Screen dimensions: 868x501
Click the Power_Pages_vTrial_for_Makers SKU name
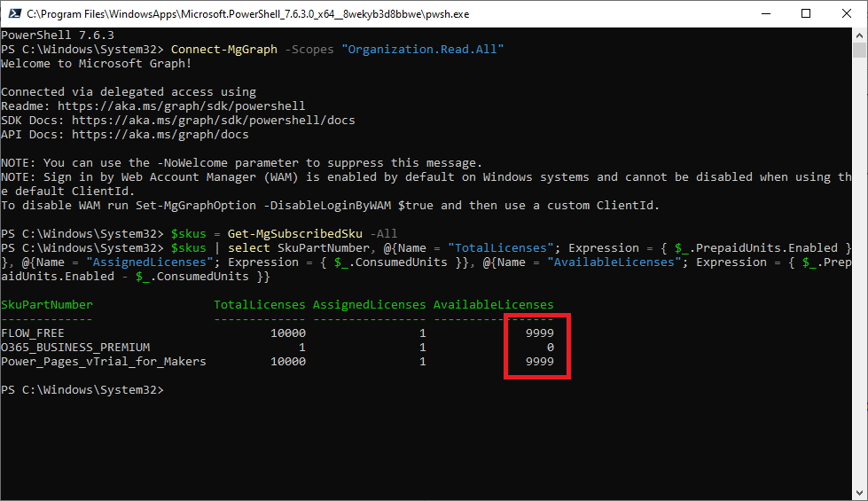[x=104, y=362]
